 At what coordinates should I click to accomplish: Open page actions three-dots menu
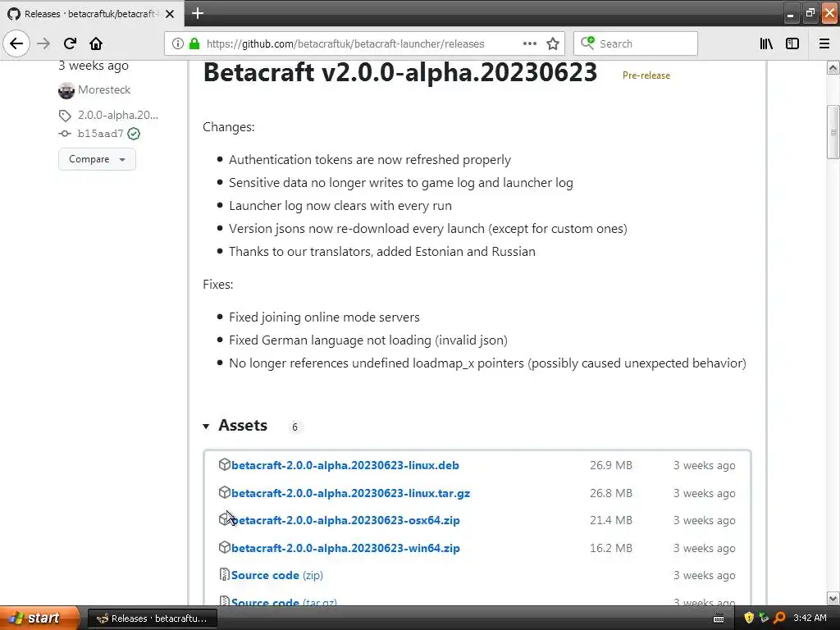(x=529, y=43)
